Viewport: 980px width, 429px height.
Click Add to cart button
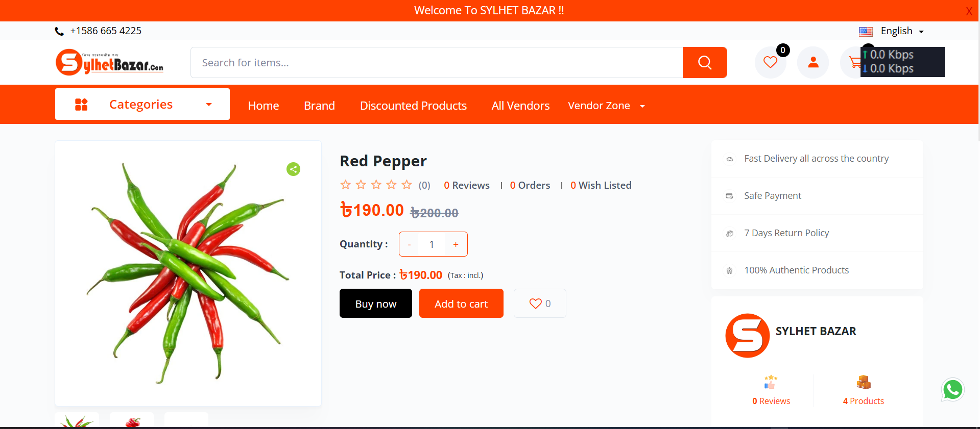(461, 304)
